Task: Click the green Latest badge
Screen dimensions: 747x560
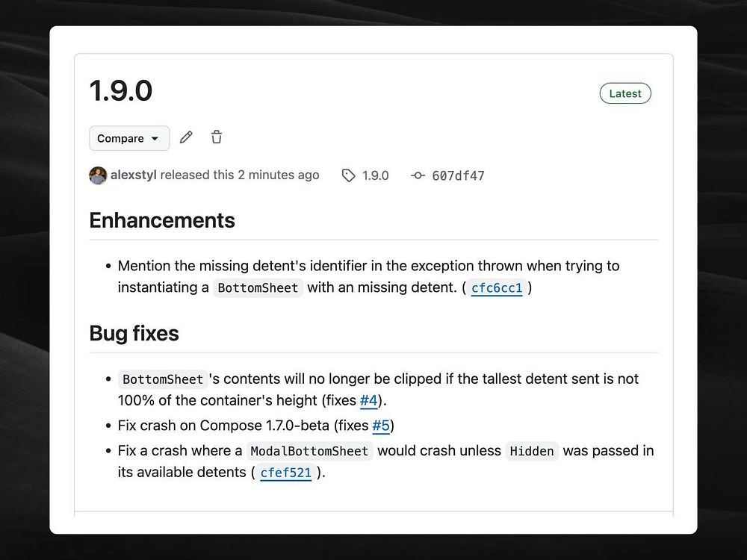Action: (625, 93)
